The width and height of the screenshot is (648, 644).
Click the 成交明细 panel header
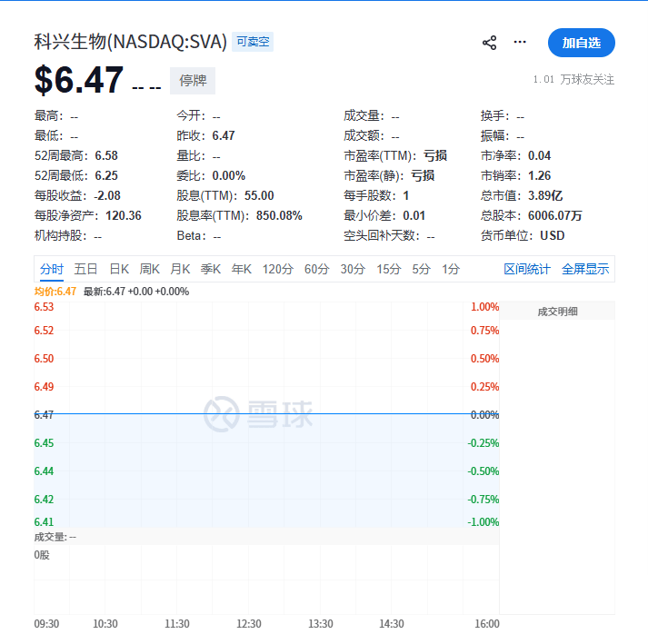click(557, 312)
